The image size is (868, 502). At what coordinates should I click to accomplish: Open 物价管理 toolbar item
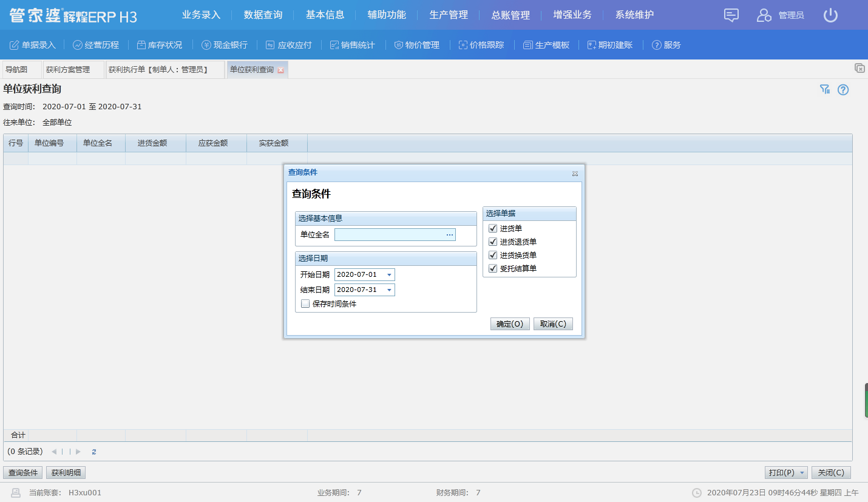point(416,45)
